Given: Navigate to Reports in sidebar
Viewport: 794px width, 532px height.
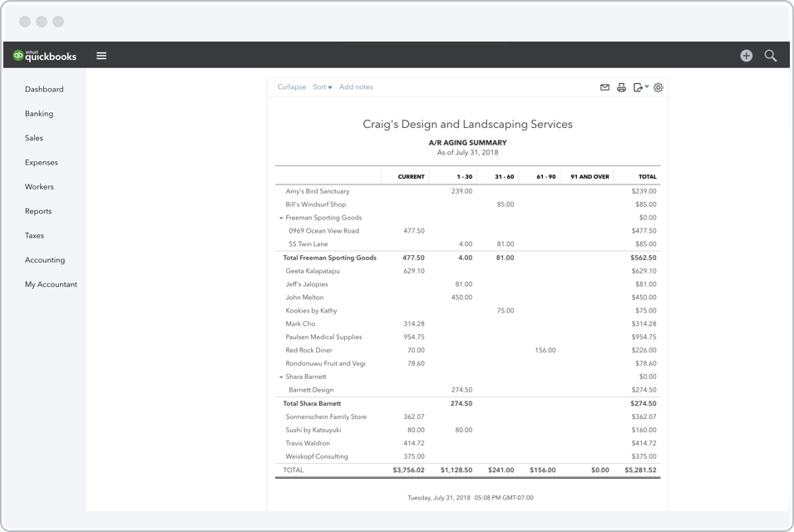Looking at the screenshot, I should coord(38,211).
